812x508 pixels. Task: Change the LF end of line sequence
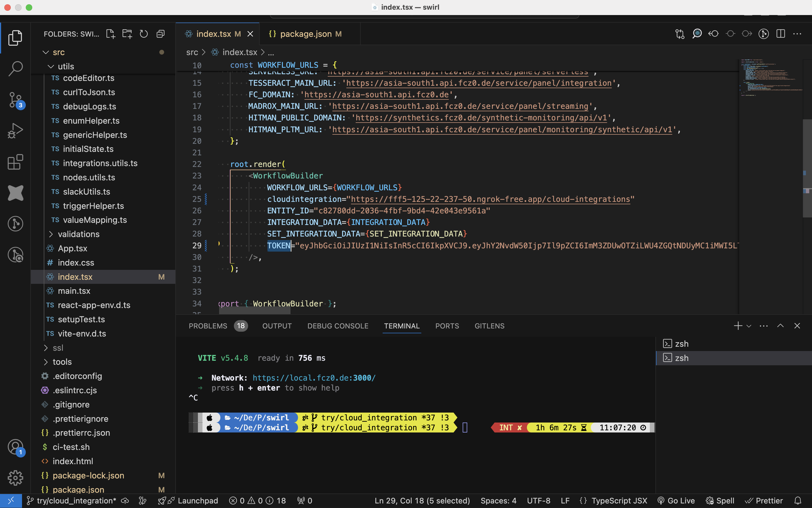tap(565, 500)
